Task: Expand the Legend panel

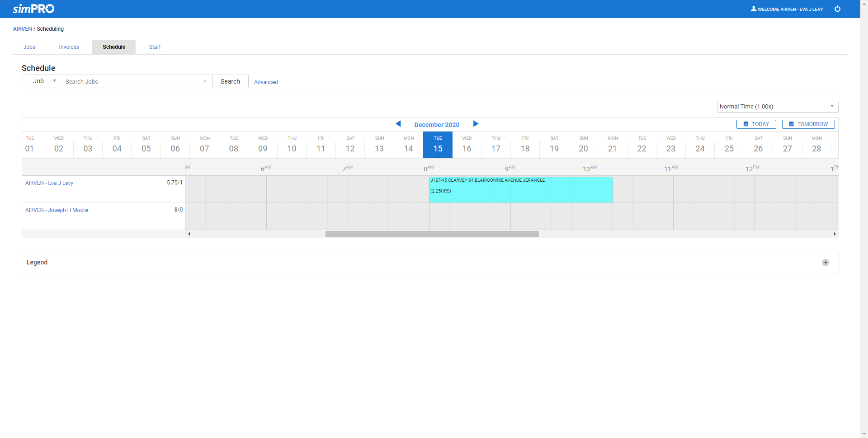Action: [825, 263]
